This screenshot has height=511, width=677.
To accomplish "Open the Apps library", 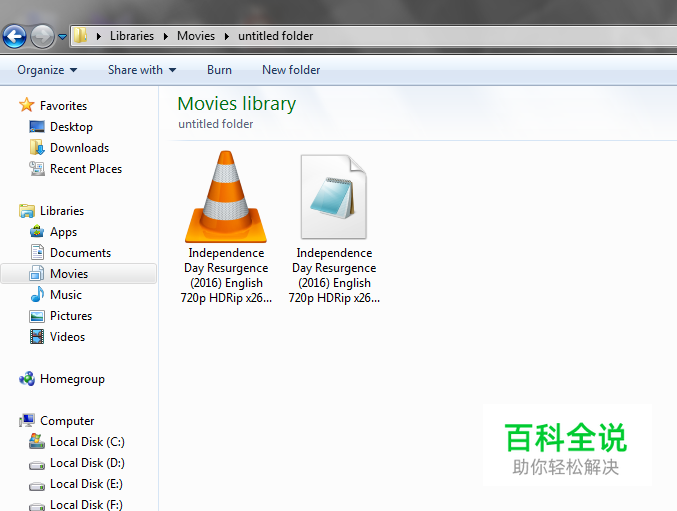I will click(x=63, y=232).
